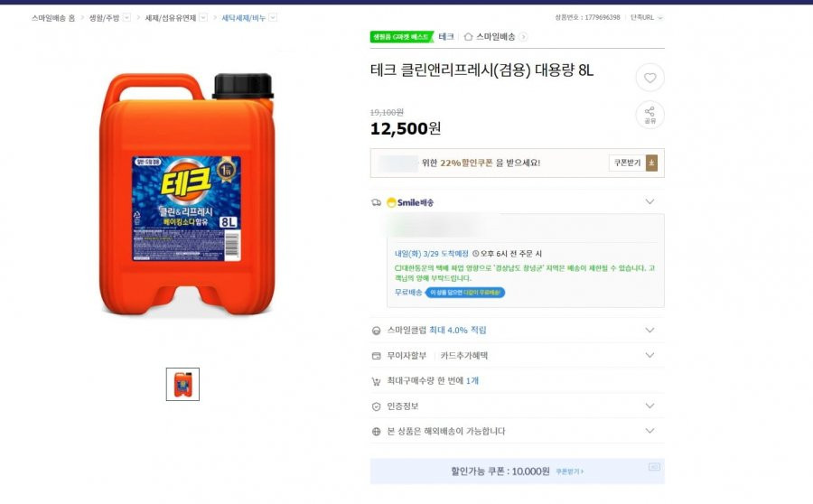Click the home icon beside 스마일배송
Viewport: 813px width, 504px height.
click(468, 36)
